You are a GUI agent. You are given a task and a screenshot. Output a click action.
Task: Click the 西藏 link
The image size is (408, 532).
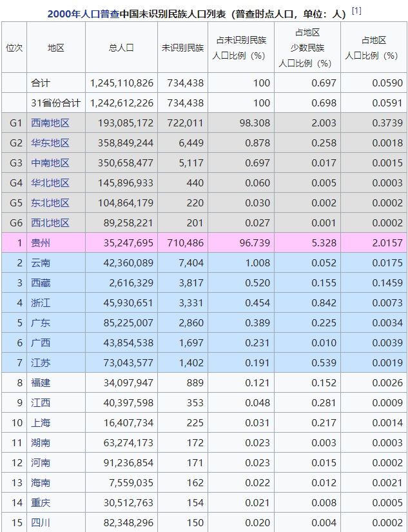click(x=41, y=283)
